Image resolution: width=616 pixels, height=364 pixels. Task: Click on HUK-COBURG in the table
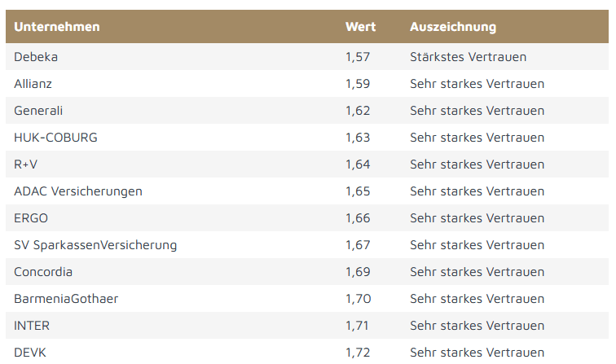55,138
